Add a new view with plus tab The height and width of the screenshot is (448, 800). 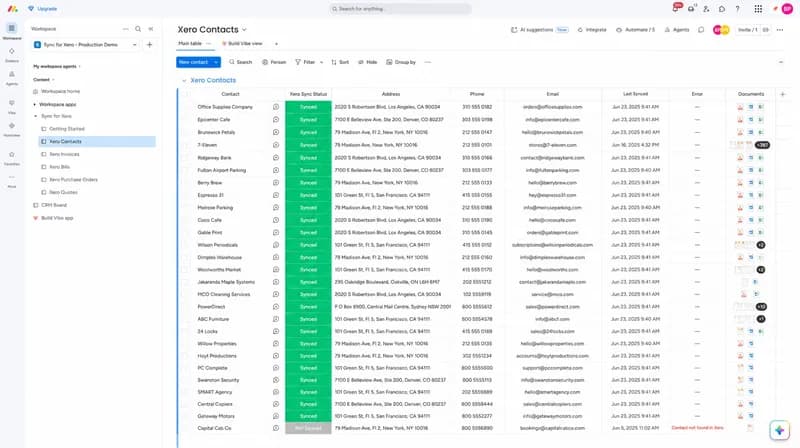(277, 44)
